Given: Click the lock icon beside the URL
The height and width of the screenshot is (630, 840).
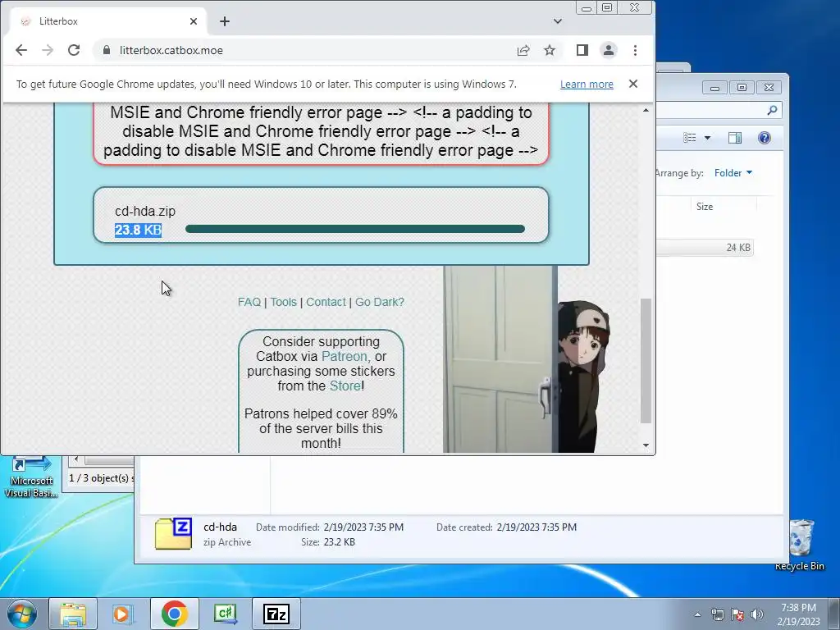Looking at the screenshot, I should point(107,50).
